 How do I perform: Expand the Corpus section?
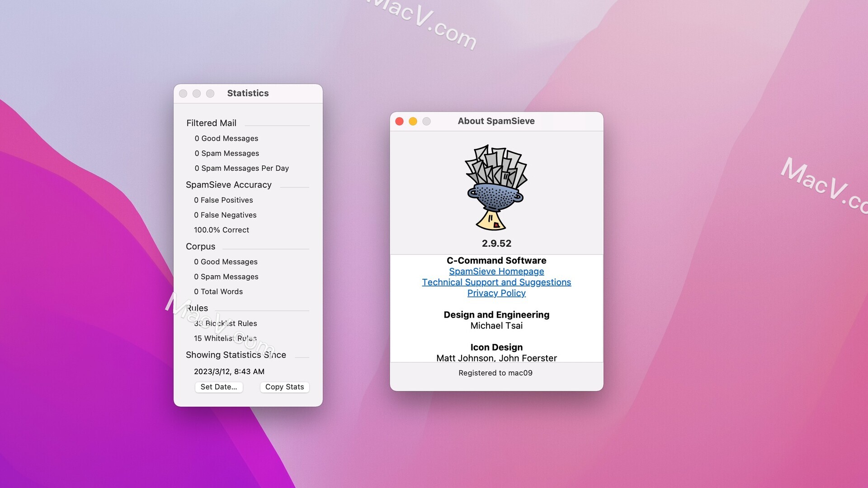tap(200, 245)
